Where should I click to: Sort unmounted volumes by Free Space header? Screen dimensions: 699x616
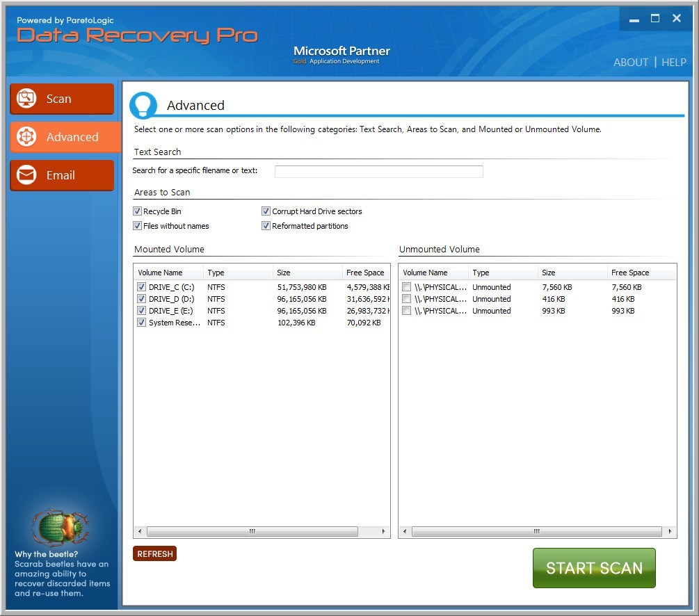pos(642,273)
